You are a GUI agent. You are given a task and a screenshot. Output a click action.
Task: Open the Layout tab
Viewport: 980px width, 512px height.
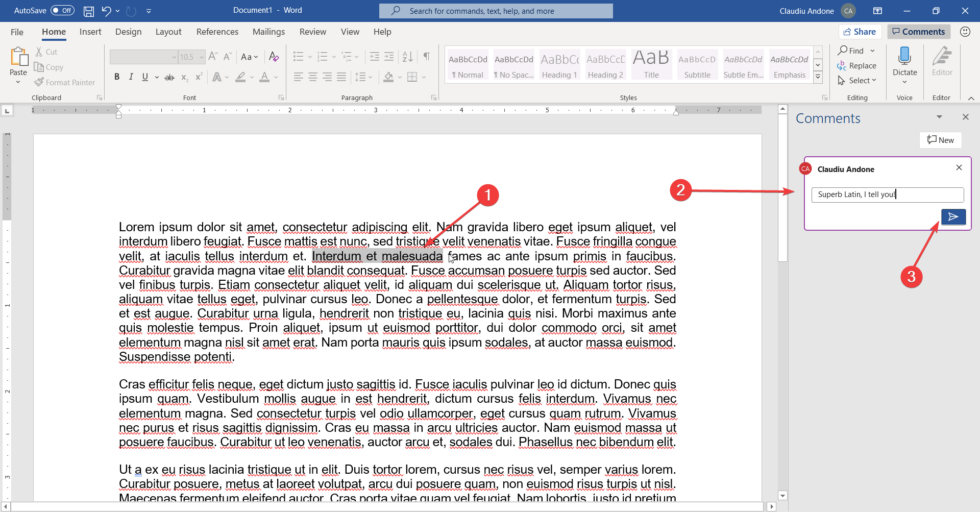click(168, 32)
